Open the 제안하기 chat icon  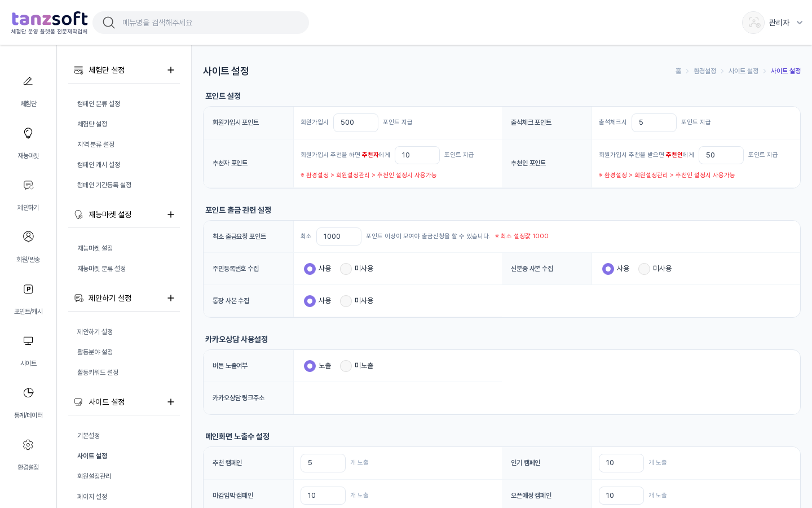[x=28, y=185]
